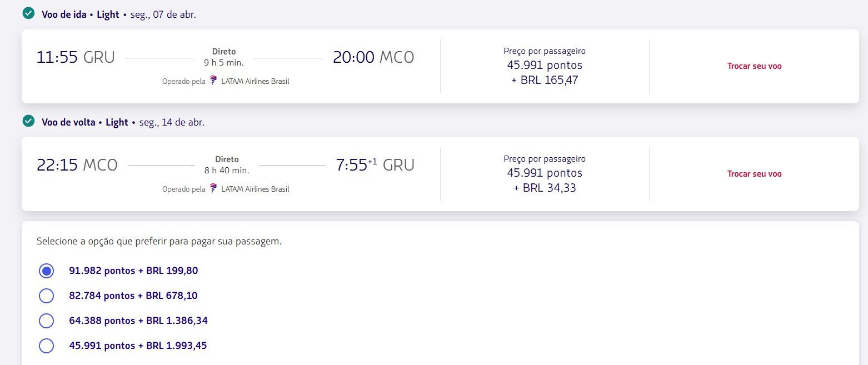The height and width of the screenshot is (365, 868).
Task: Click Direto 8 h 40 min. flight details
Action: tap(227, 165)
